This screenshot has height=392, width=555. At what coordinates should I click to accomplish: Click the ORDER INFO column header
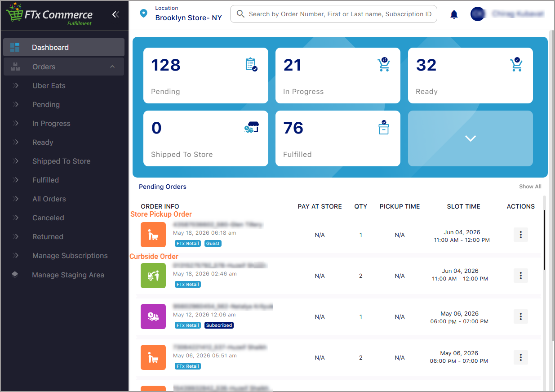coord(160,206)
